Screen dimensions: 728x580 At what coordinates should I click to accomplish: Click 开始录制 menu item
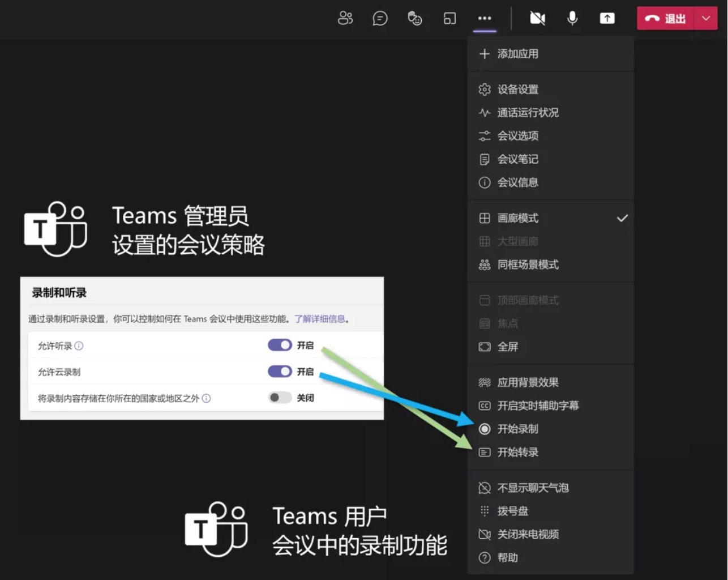coord(551,429)
